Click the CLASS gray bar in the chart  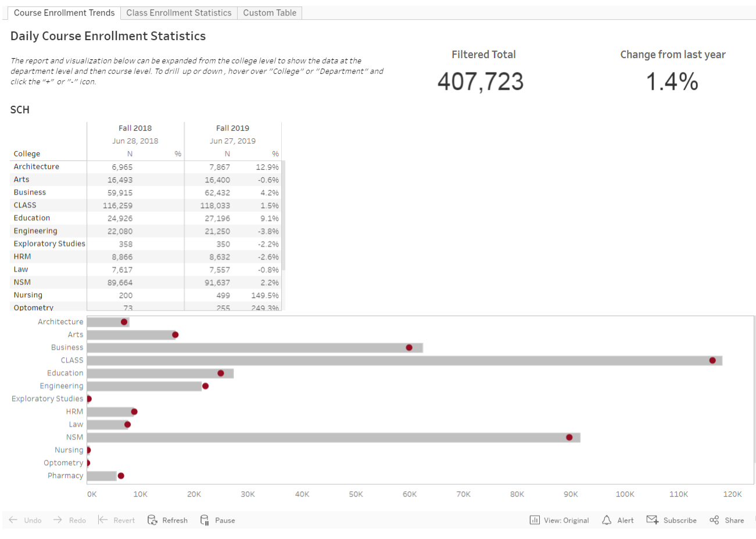[404, 361]
